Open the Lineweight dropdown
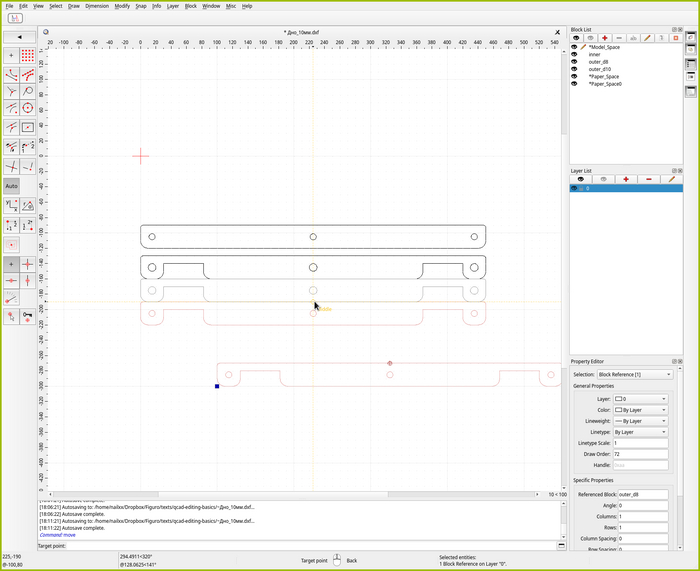700x571 pixels. pos(641,421)
